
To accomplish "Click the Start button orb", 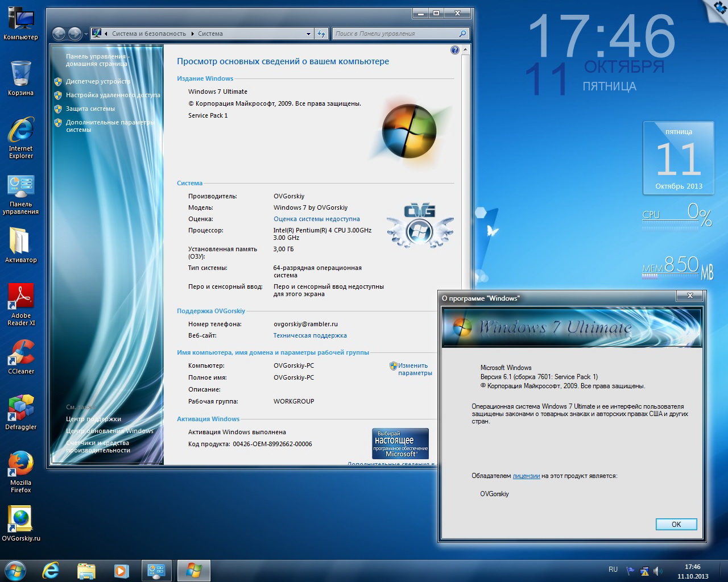I will [x=15, y=570].
